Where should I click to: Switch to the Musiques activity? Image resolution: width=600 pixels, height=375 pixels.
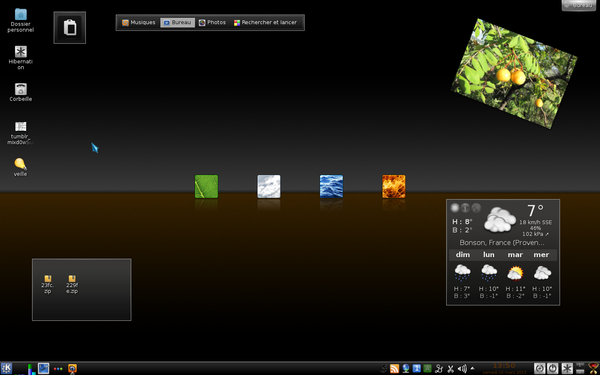139,23
